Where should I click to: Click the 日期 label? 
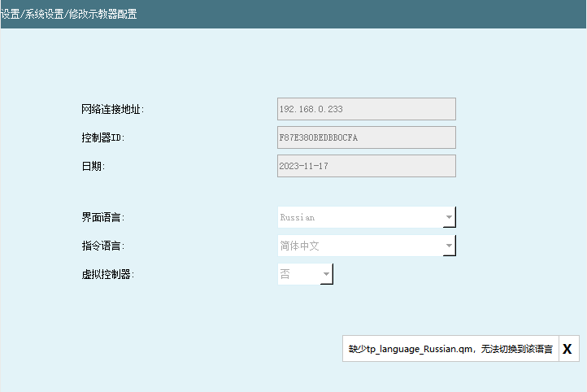[x=93, y=167]
